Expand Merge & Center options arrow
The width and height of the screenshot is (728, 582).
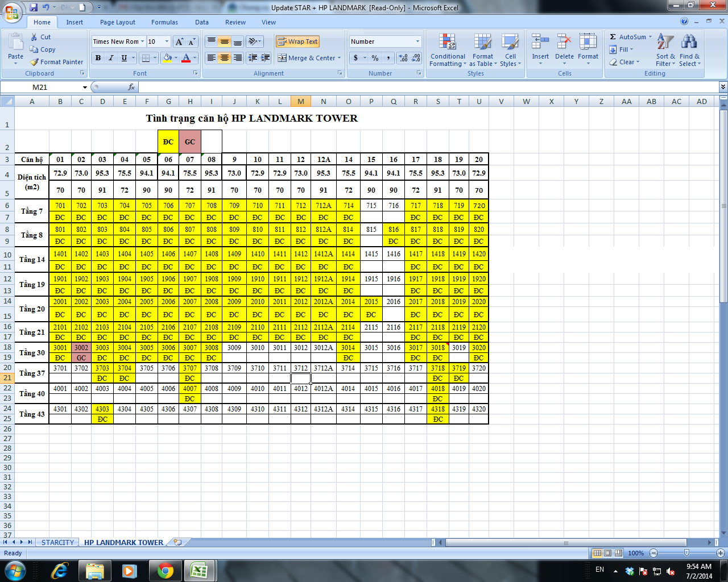[x=339, y=58]
